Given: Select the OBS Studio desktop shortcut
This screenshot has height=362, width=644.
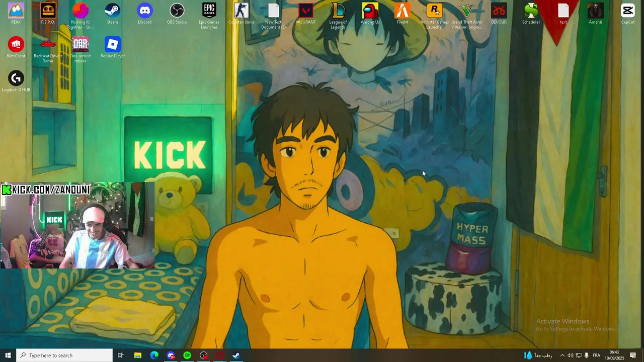Looking at the screenshot, I should pyautogui.click(x=177, y=14).
